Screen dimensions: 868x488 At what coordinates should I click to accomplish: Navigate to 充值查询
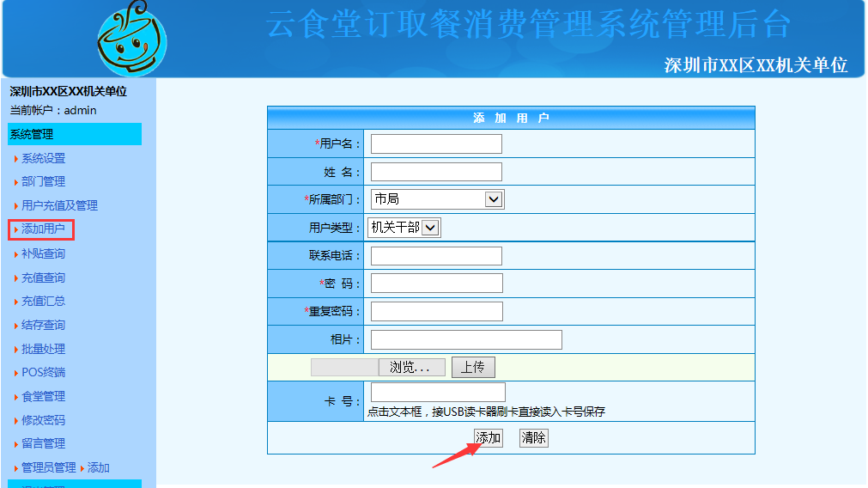click(x=43, y=278)
